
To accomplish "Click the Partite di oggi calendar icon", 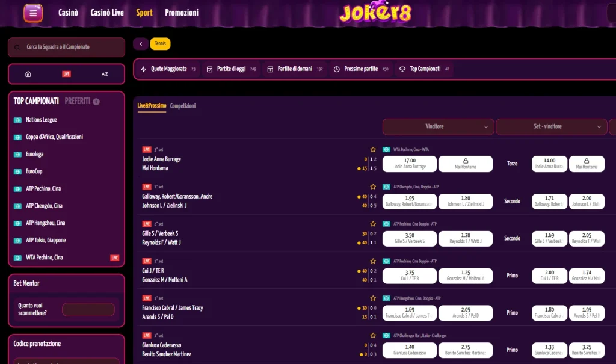I will coord(209,69).
